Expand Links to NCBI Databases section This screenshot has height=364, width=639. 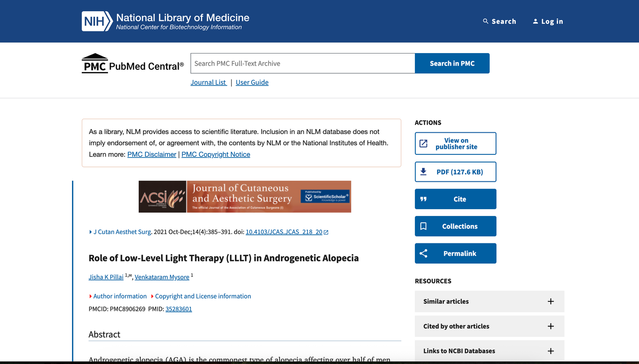coord(550,351)
